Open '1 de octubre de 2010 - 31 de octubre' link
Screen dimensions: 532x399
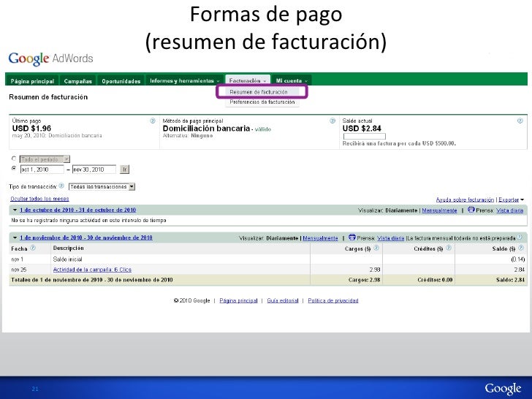pyautogui.click(x=78, y=210)
